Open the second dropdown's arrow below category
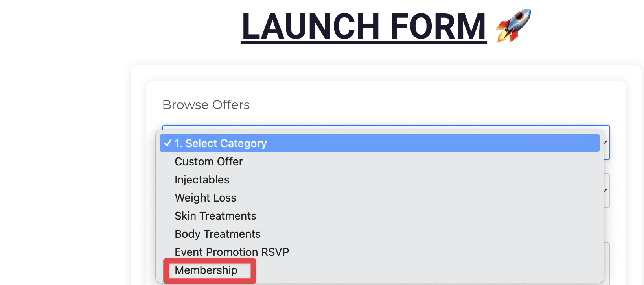 tap(606, 191)
